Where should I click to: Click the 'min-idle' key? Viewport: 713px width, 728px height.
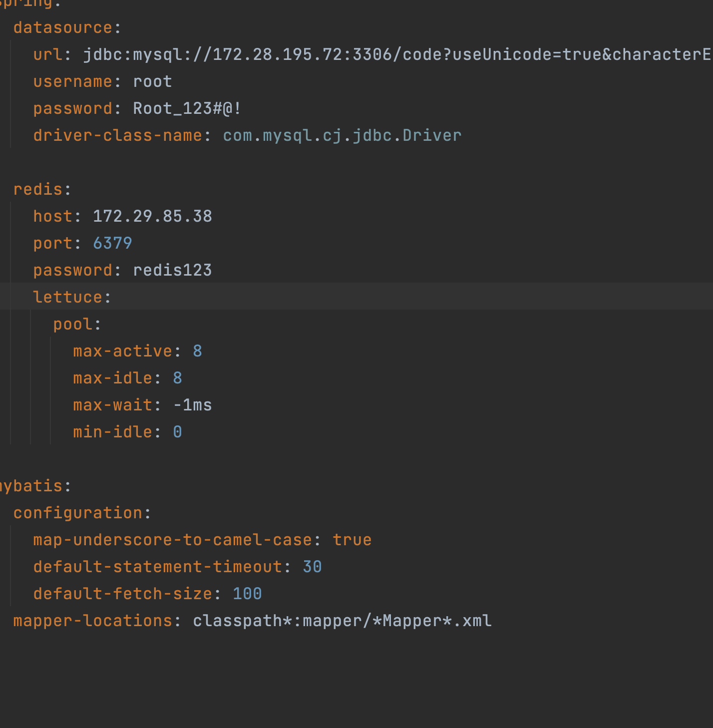pyautogui.click(x=113, y=432)
